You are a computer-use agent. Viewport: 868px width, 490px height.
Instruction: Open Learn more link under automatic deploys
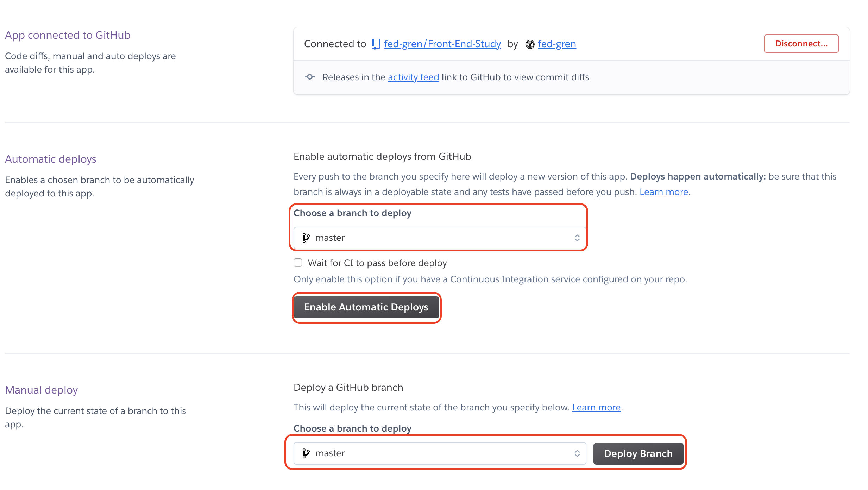(663, 192)
